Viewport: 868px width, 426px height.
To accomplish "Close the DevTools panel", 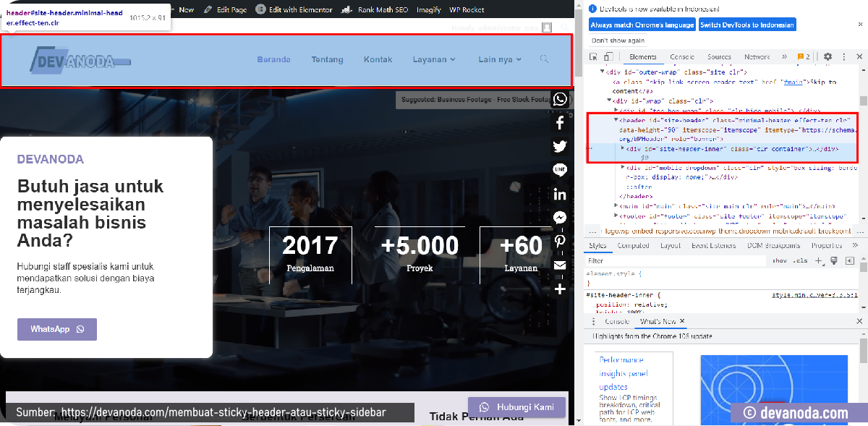I will tap(859, 56).
